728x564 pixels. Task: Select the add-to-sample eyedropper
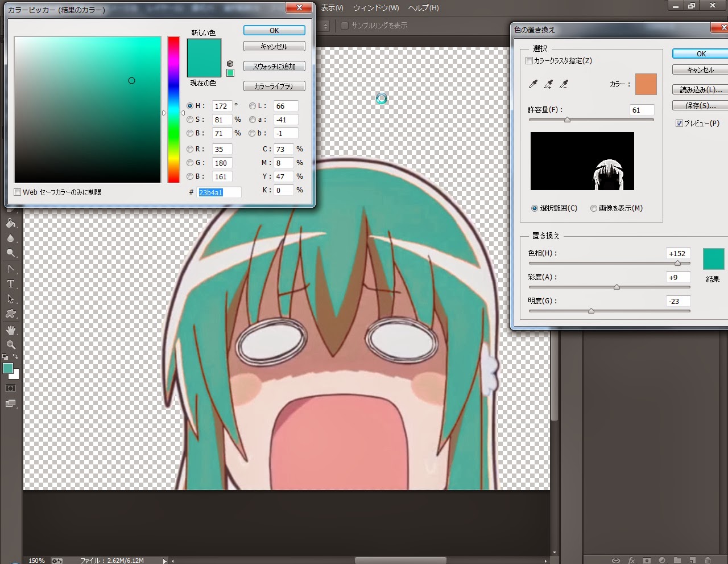click(x=548, y=84)
